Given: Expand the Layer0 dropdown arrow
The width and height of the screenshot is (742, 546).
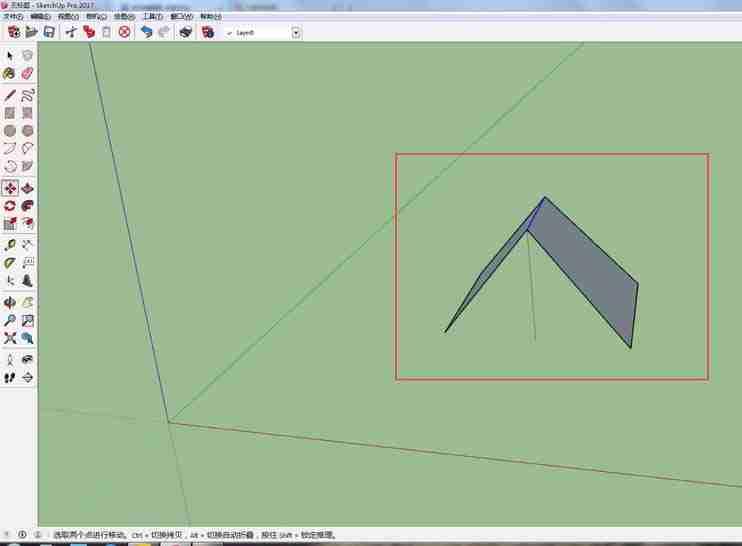Looking at the screenshot, I should [x=296, y=33].
